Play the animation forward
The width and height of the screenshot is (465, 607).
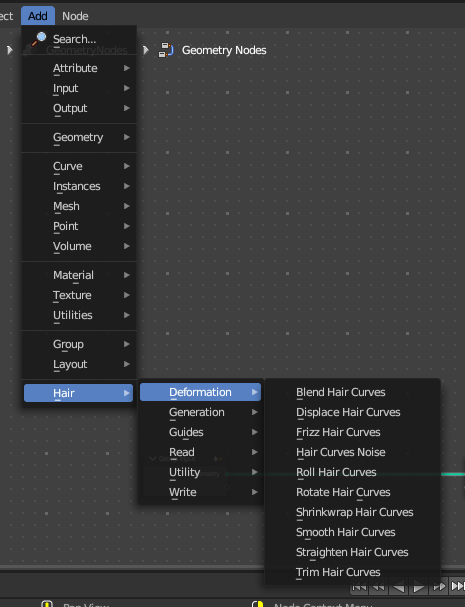point(419,587)
